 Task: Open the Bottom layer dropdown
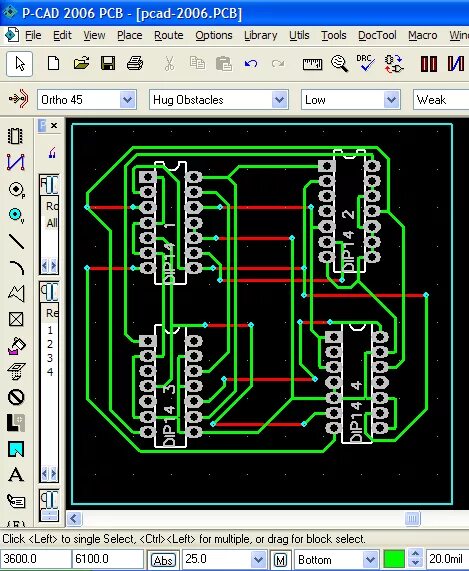[x=370, y=560]
